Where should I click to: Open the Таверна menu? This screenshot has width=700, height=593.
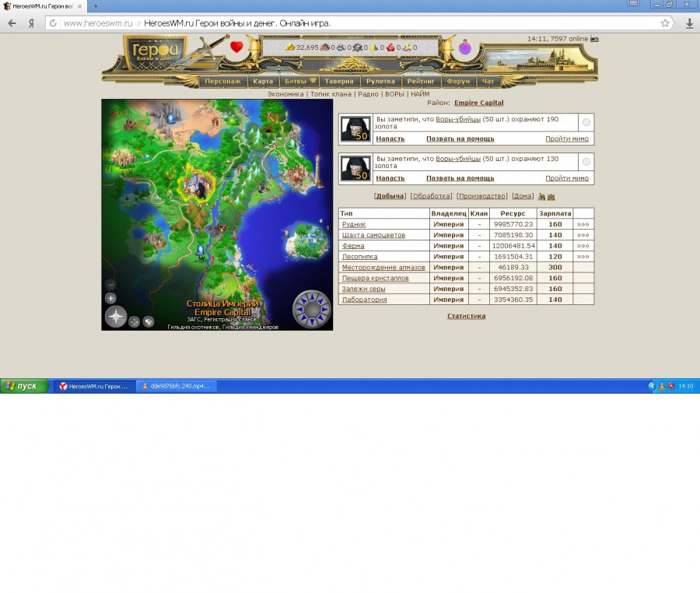[339, 81]
